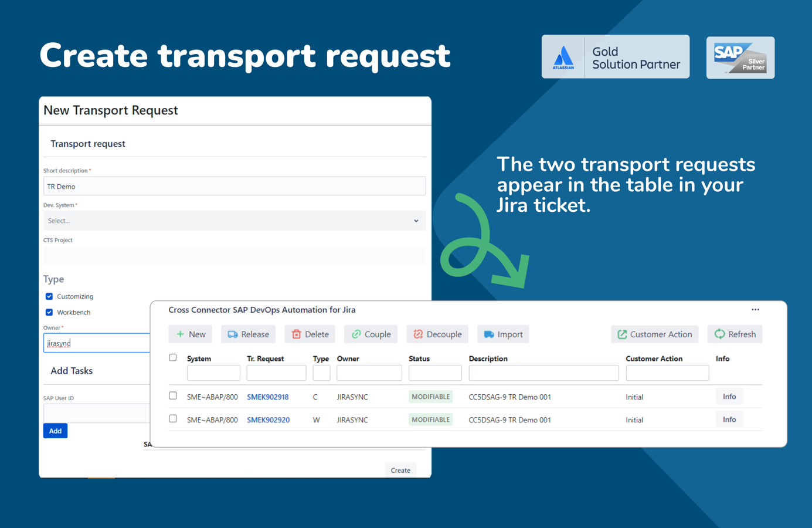Toggle the select-all checkbox in the table header
Image resolution: width=812 pixels, height=528 pixels.
(173, 357)
